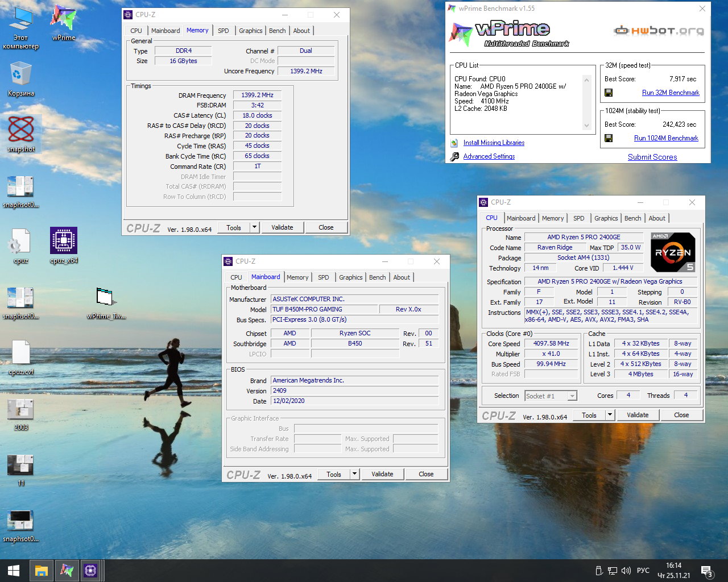Expand the Socket #1 selection dropdown
This screenshot has width=728, height=582.
(572, 396)
